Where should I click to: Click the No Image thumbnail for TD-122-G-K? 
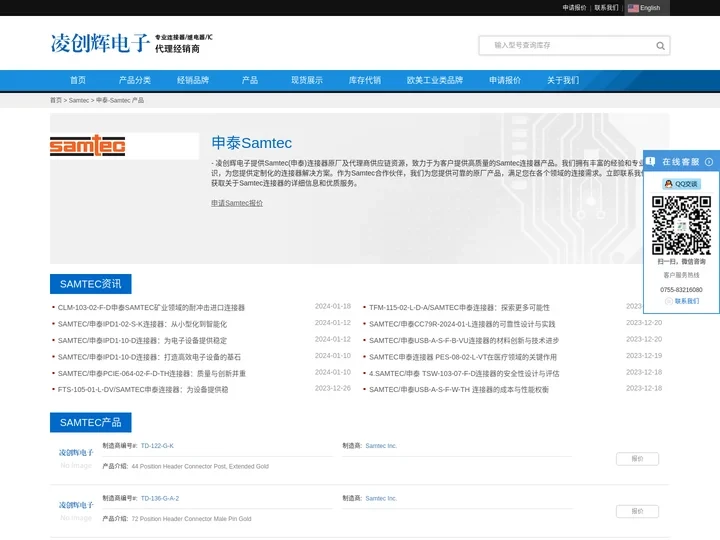pos(76,458)
